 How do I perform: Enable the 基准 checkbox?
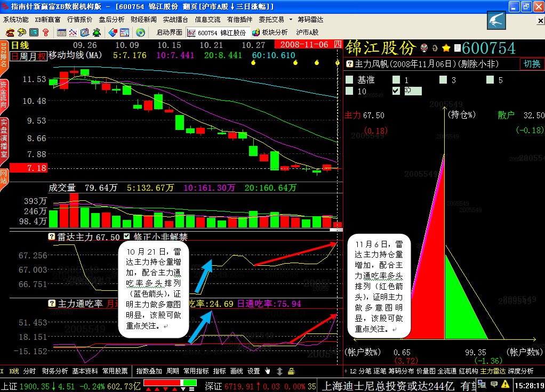[349, 80]
